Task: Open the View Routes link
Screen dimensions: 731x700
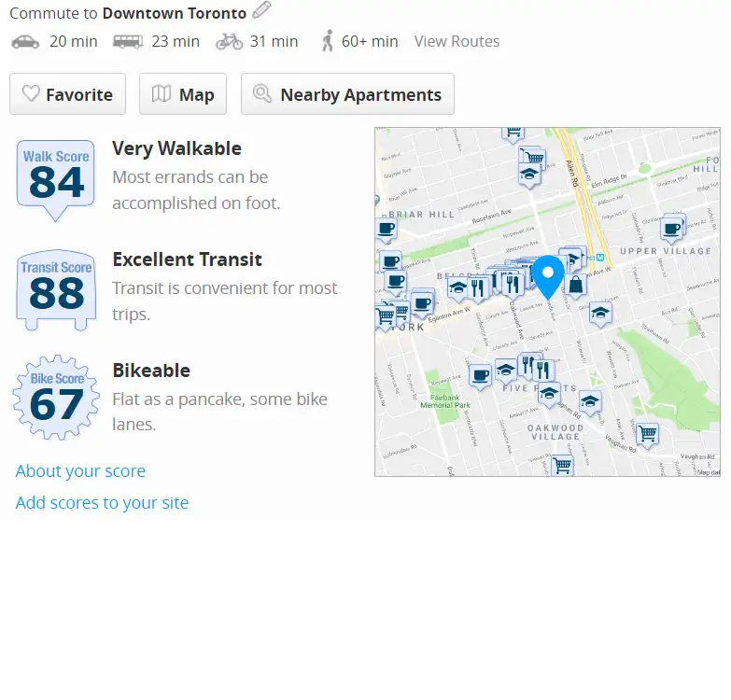Action: 457,41
